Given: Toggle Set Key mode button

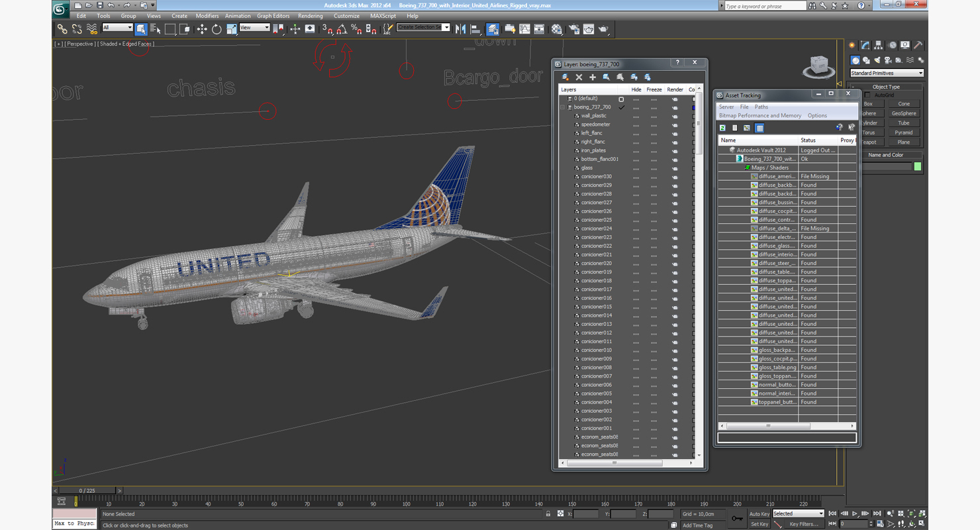Looking at the screenshot, I should (x=759, y=524).
